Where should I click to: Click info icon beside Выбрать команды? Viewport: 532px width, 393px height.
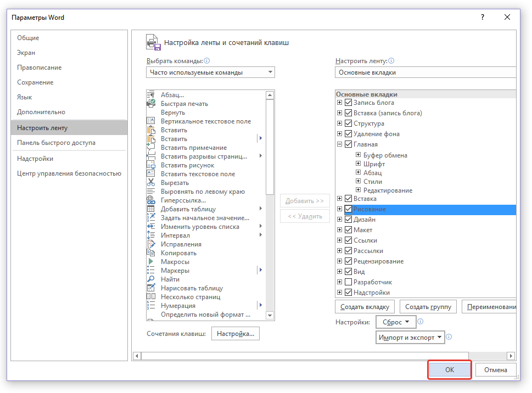coord(207,61)
